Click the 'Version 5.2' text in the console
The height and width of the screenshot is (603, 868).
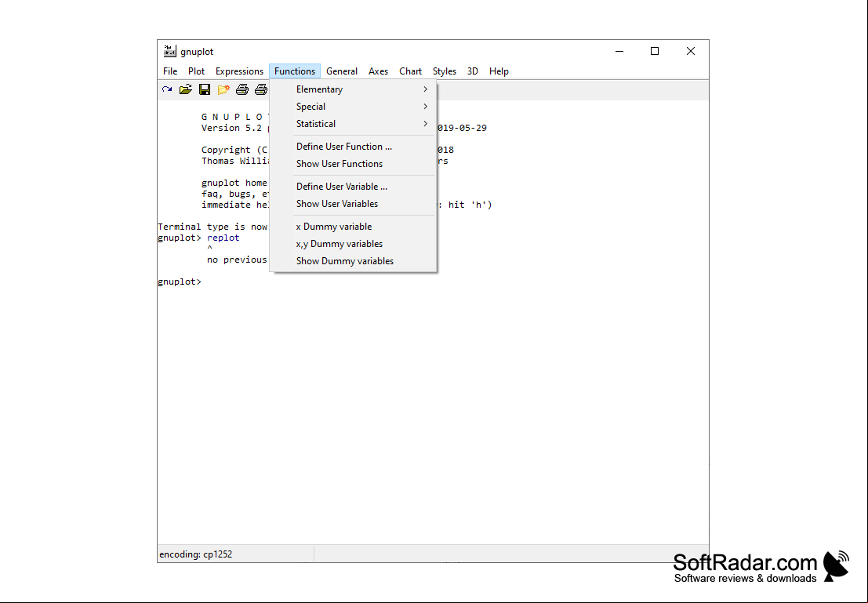(231, 128)
